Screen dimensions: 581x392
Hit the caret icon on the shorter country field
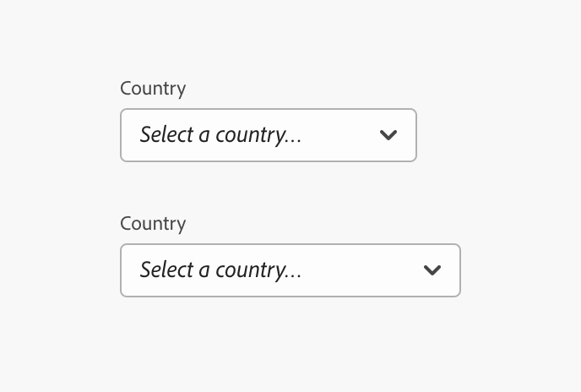click(x=388, y=135)
